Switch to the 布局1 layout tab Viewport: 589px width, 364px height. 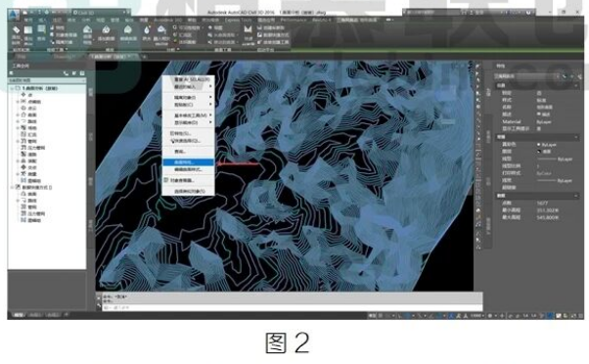(35, 315)
